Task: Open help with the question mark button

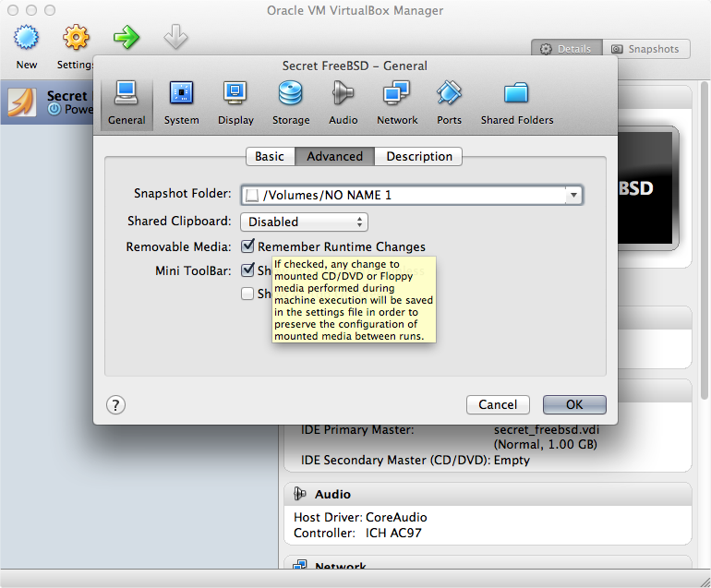Action: (115, 405)
